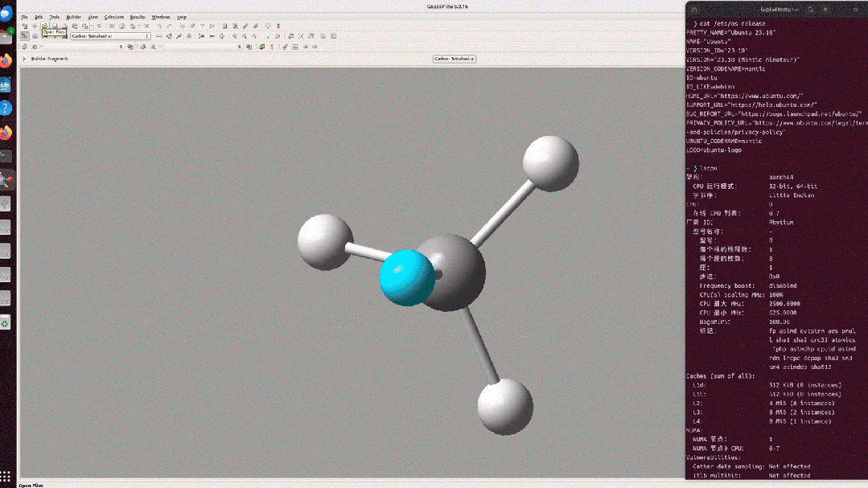Expand the Builder Fragment disclosure triangle
This screenshot has height=488, width=868.
click(x=24, y=59)
